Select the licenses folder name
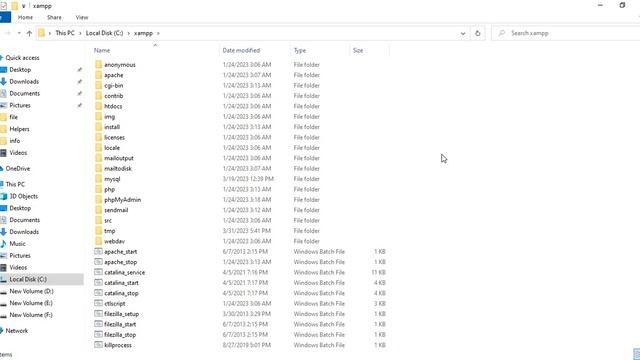The image size is (640, 360). 114,138
